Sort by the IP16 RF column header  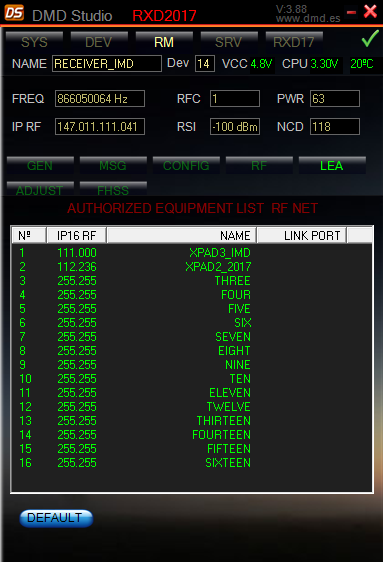pyautogui.click(x=77, y=235)
